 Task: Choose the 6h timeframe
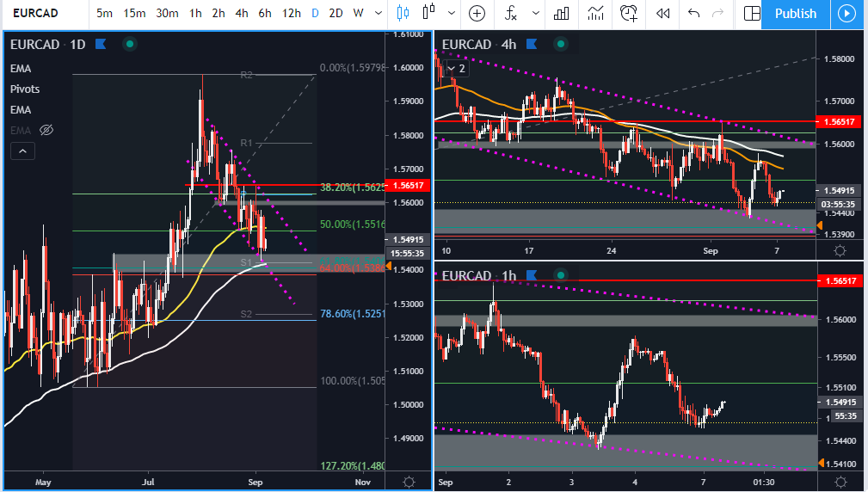[x=265, y=13]
